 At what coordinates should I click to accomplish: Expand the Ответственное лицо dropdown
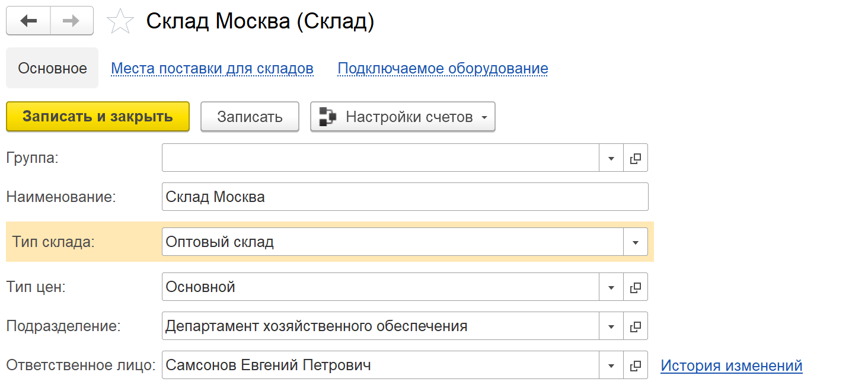(611, 365)
